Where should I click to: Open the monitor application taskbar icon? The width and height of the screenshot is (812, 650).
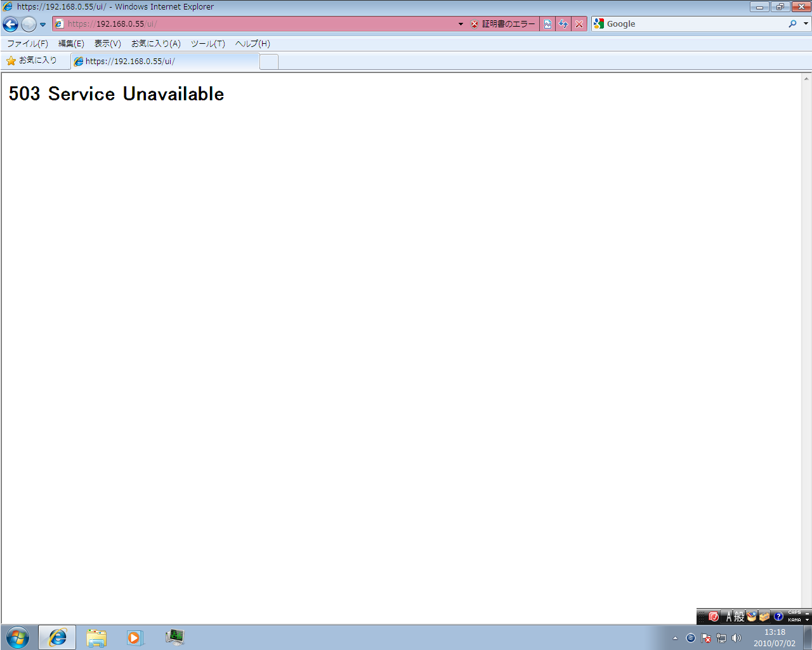point(175,637)
